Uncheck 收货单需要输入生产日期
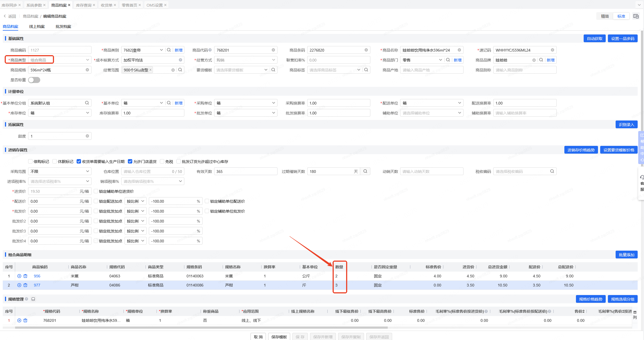 79,162
